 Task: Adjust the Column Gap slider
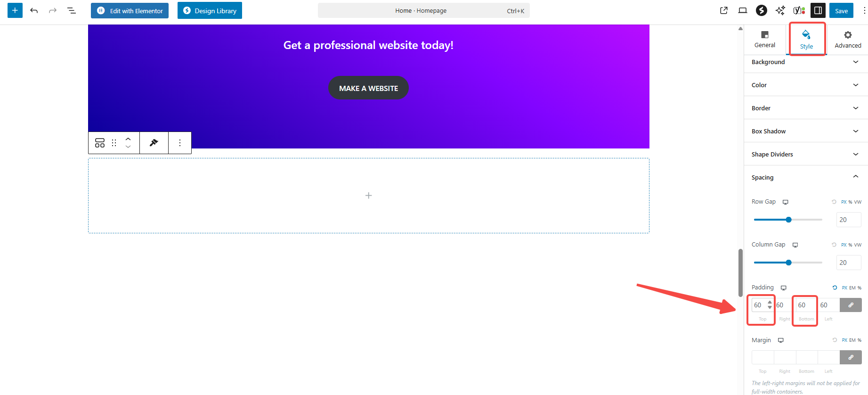(x=788, y=263)
